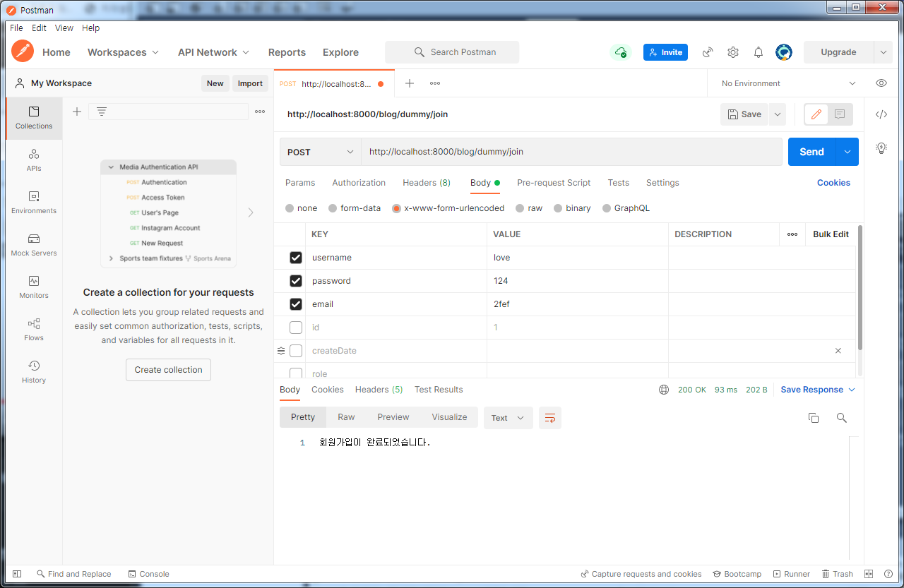This screenshot has width=904, height=588.
Task: Click the Invite button
Action: (x=665, y=52)
